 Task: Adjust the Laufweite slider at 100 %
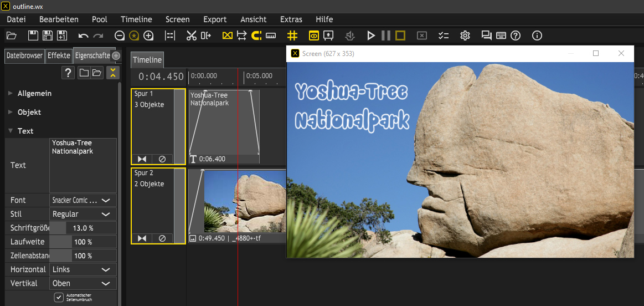(x=83, y=242)
